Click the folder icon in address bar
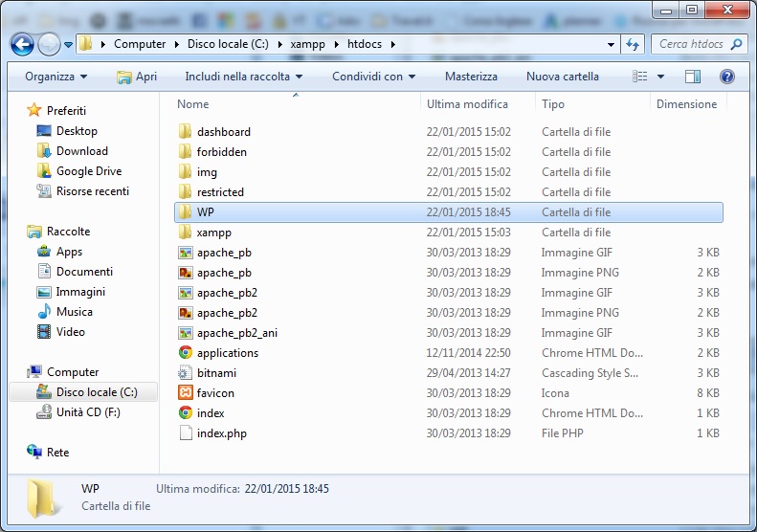This screenshot has height=532, width=757. [x=85, y=44]
